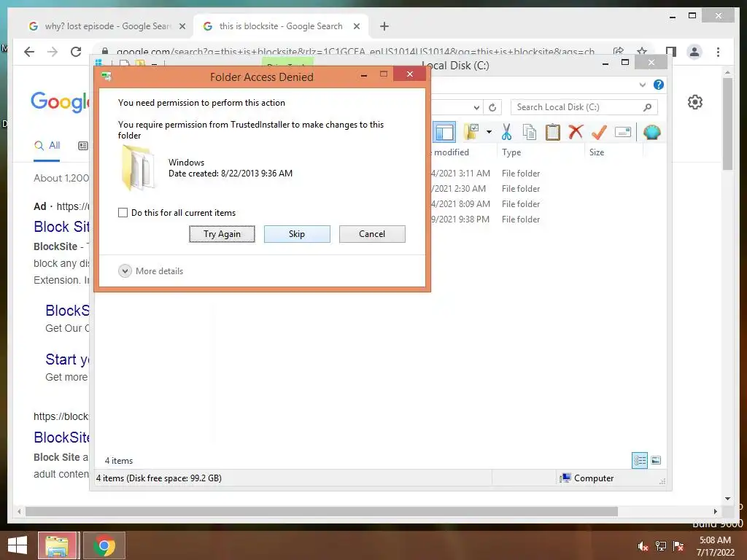The height and width of the screenshot is (560, 747).
Task: Click the Rename icon in Explorer toolbar
Action: pyautogui.click(x=623, y=132)
